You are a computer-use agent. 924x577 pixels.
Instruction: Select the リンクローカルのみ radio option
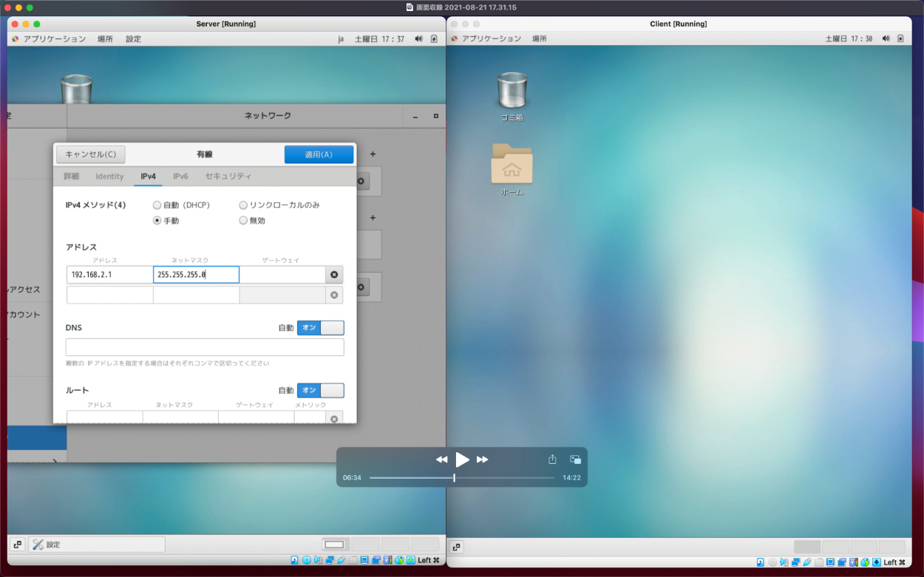(x=243, y=205)
